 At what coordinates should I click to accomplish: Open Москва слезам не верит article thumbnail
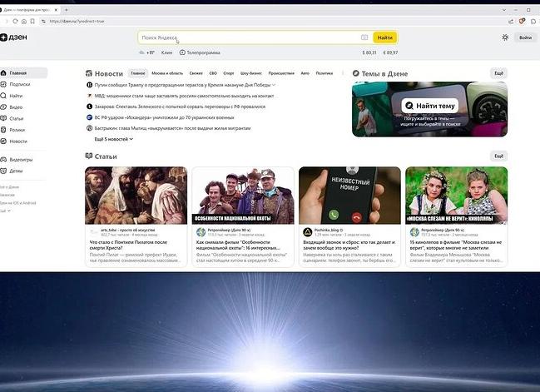pos(456,196)
